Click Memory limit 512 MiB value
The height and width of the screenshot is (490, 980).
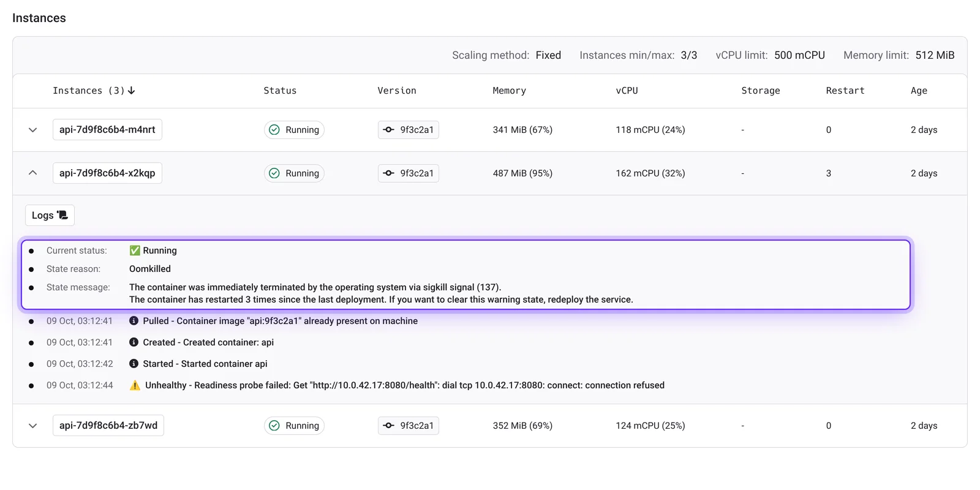coord(935,55)
